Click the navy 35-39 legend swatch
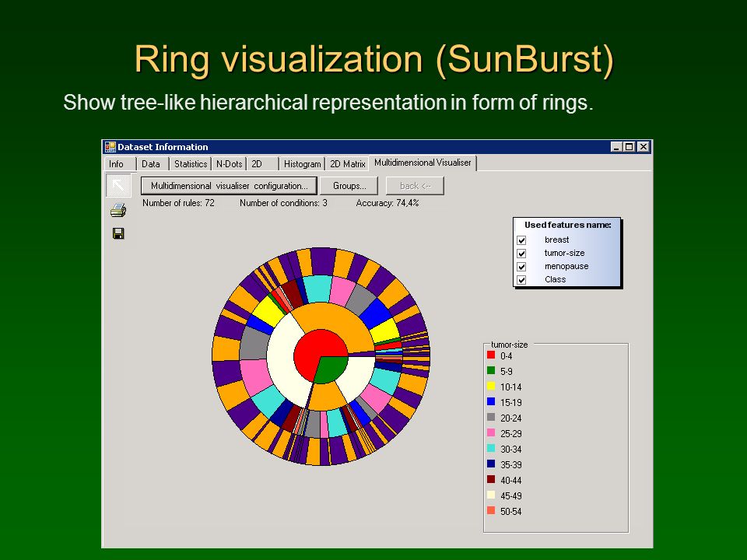Image resolution: width=747 pixels, height=560 pixels. [x=491, y=464]
